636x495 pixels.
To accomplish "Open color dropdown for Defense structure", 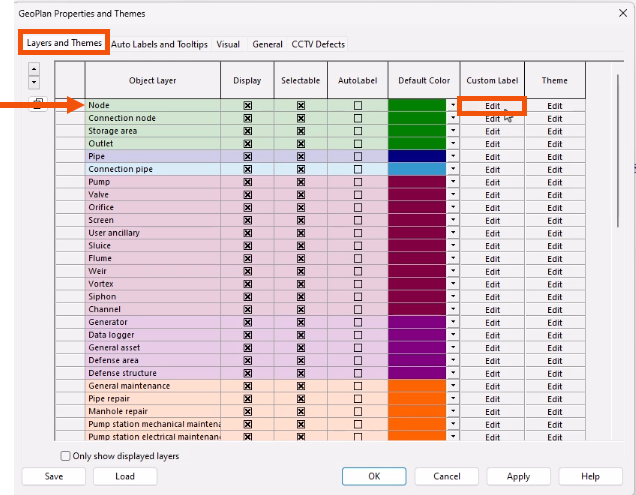I will pyautogui.click(x=453, y=373).
